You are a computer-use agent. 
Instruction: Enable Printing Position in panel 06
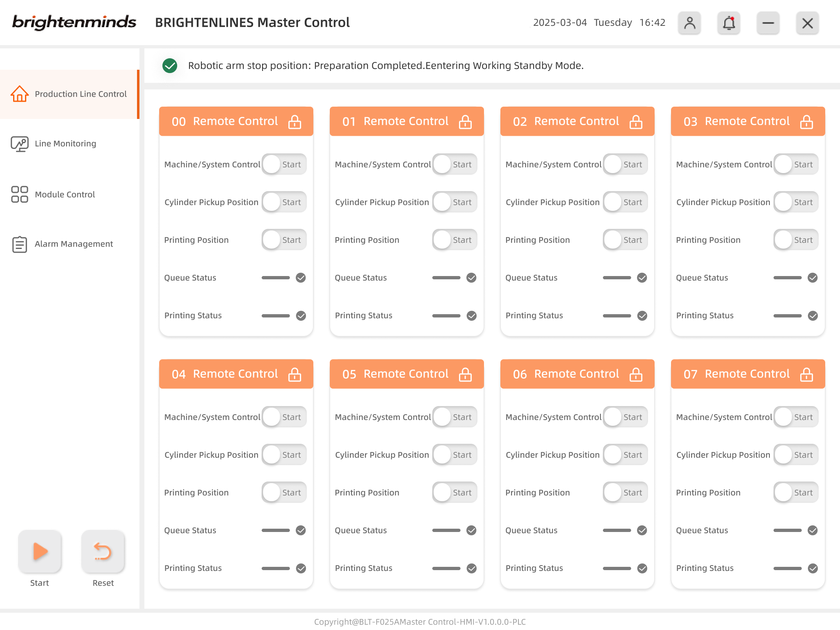tap(625, 493)
